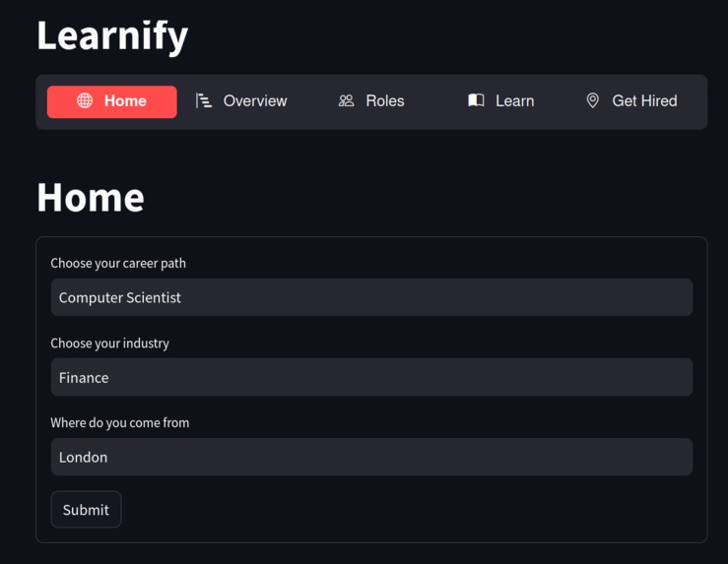Click the Roles people icon

[346, 100]
